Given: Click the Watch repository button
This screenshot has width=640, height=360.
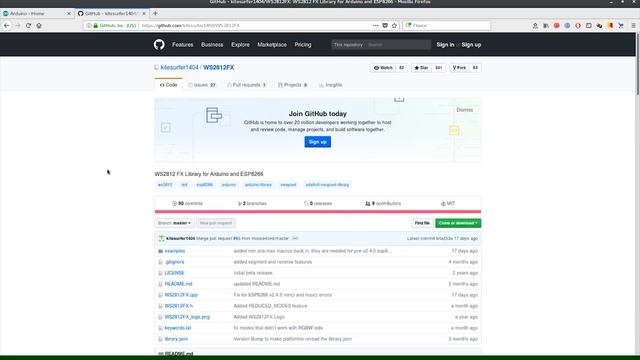Looking at the screenshot, I should [383, 68].
